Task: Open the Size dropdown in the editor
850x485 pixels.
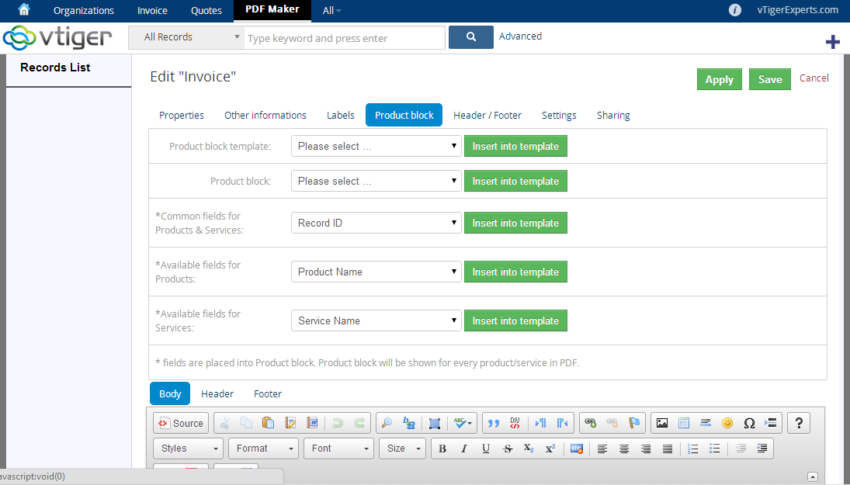Action: tap(403, 449)
